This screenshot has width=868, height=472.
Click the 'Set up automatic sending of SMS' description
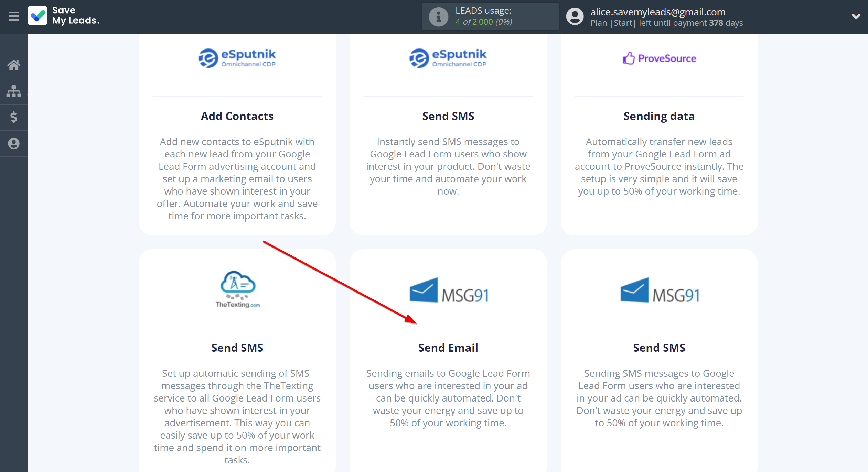tap(237, 416)
